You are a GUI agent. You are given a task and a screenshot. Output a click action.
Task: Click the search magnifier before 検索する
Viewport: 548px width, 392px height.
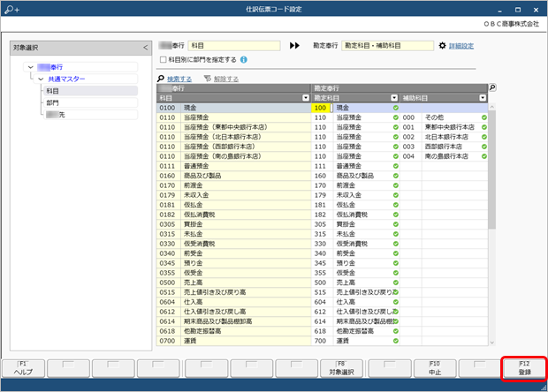[161, 79]
